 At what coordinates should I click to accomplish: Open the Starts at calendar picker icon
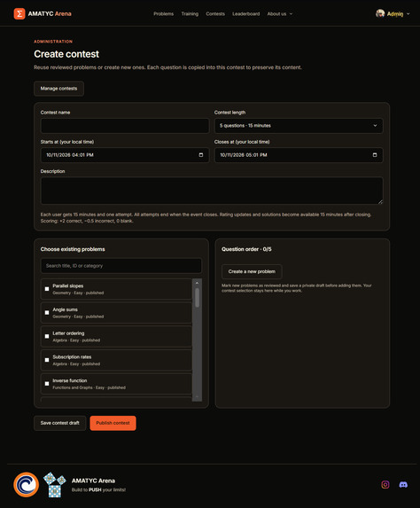[x=201, y=155]
